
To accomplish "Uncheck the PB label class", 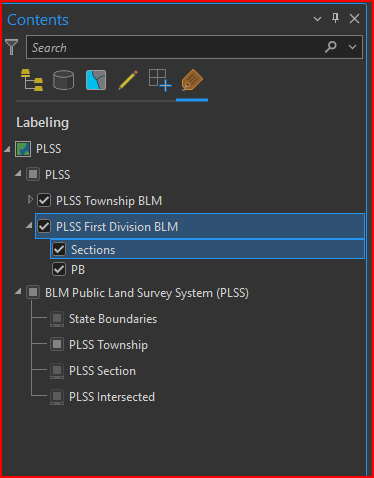I will (59, 269).
